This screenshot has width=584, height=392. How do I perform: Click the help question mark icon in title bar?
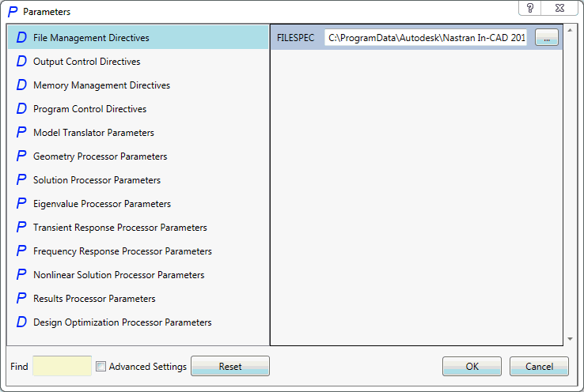[x=530, y=7]
